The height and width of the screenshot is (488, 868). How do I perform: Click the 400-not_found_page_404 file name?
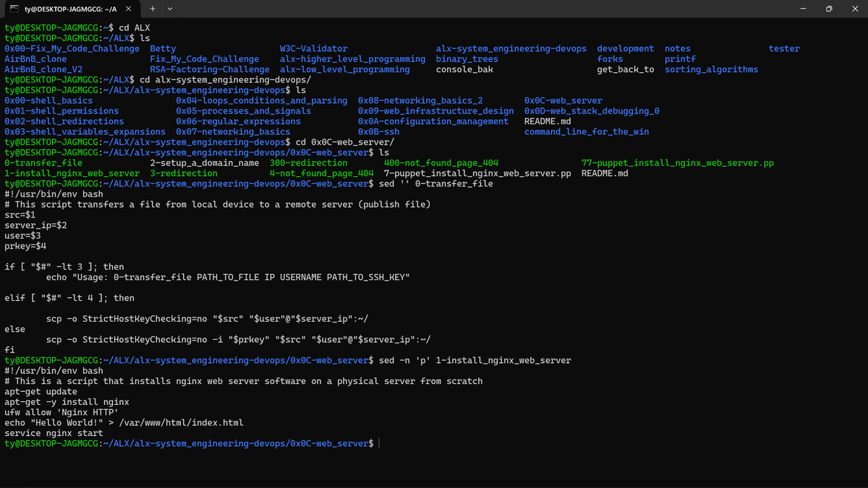click(441, 163)
